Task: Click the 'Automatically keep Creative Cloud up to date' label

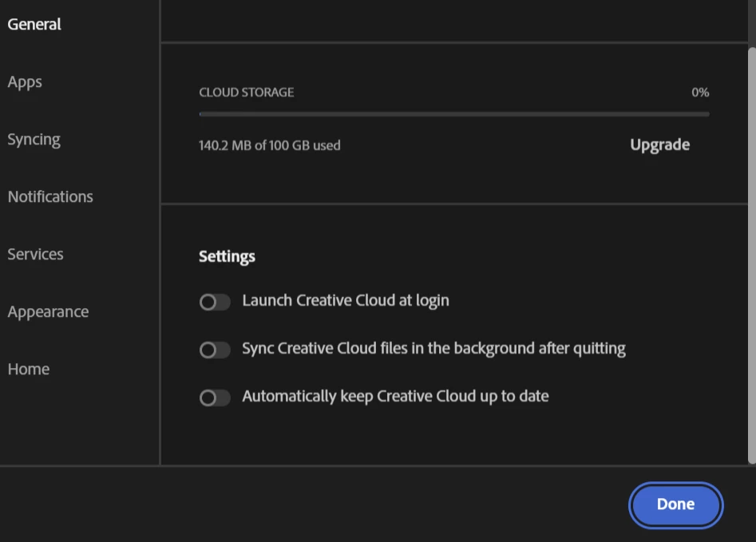Action: pyautogui.click(x=395, y=397)
